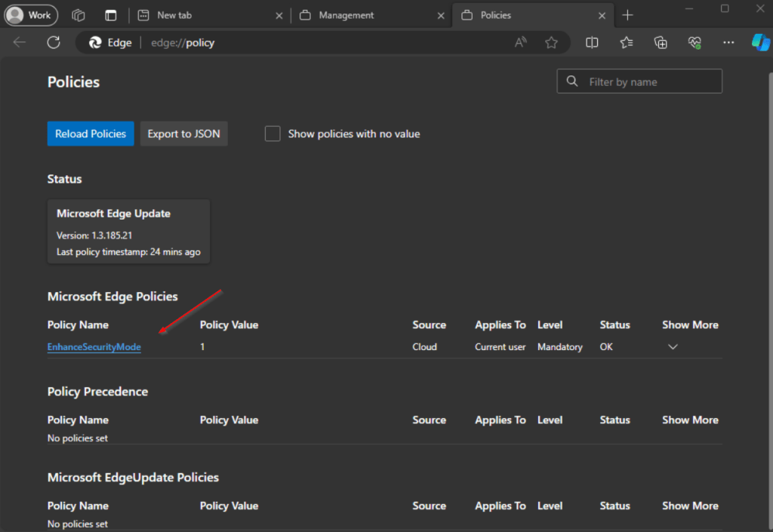Click the Reload Policies button
Image resolution: width=773 pixels, height=532 pixels.
[91, 134]
